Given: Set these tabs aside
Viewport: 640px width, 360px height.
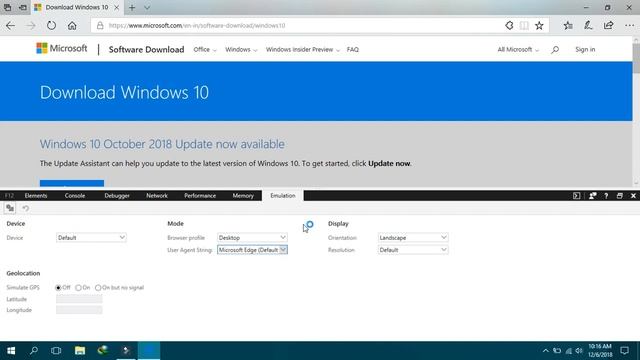Looking at the screenshot, I should pyautogui.click(x=23, y=7).
